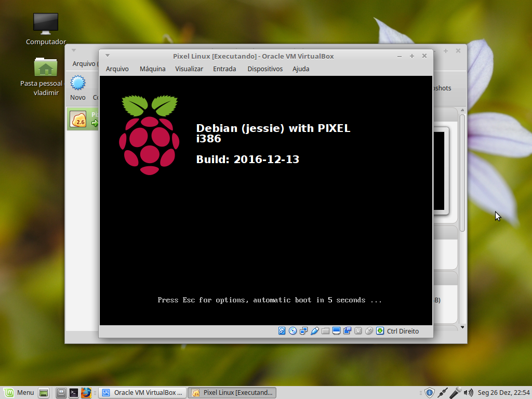Open the Pixel Linux window title menu arrow
532x399 pixels.
pyautogui.click(x=108, y=56)
